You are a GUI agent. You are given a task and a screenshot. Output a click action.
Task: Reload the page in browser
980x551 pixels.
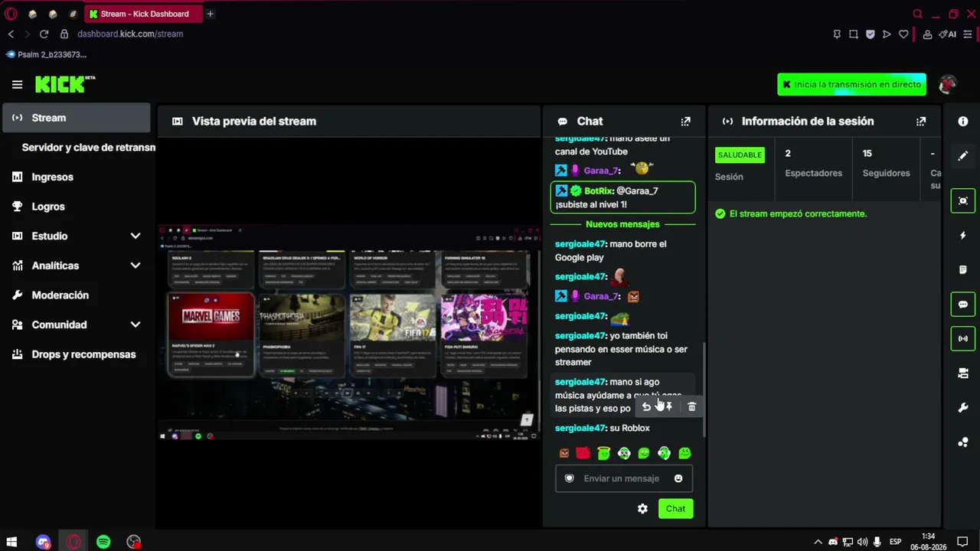click(x=44, y=34)
